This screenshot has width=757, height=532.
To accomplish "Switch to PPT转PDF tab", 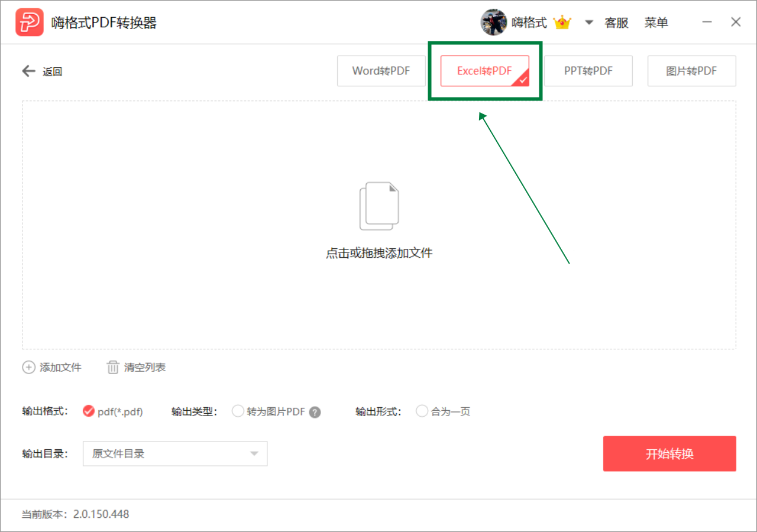I will coord(588,71).
